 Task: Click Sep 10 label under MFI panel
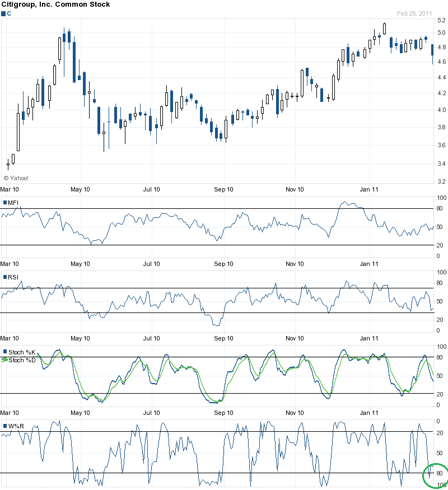click(223, 264)
